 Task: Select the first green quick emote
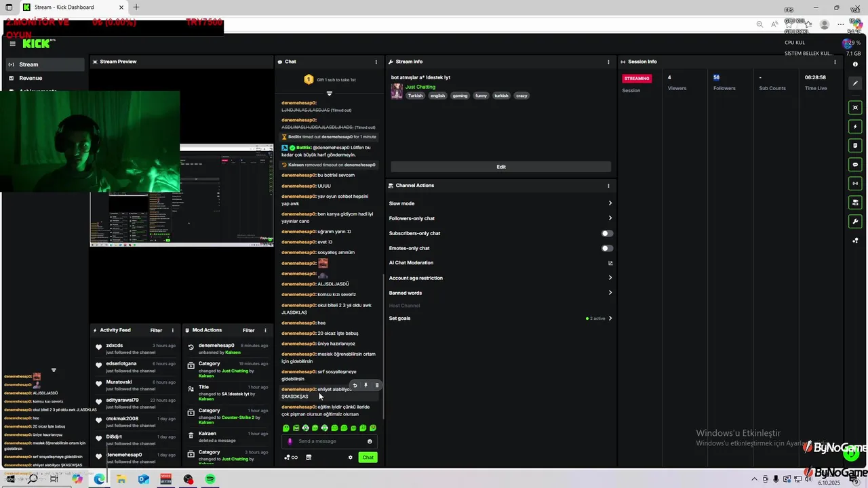coord(286,428)
